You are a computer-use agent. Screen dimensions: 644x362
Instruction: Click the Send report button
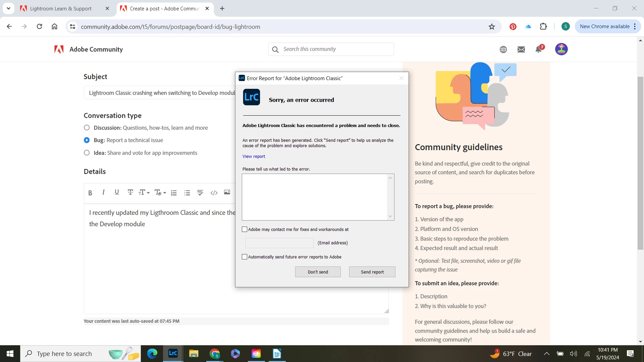372,272
